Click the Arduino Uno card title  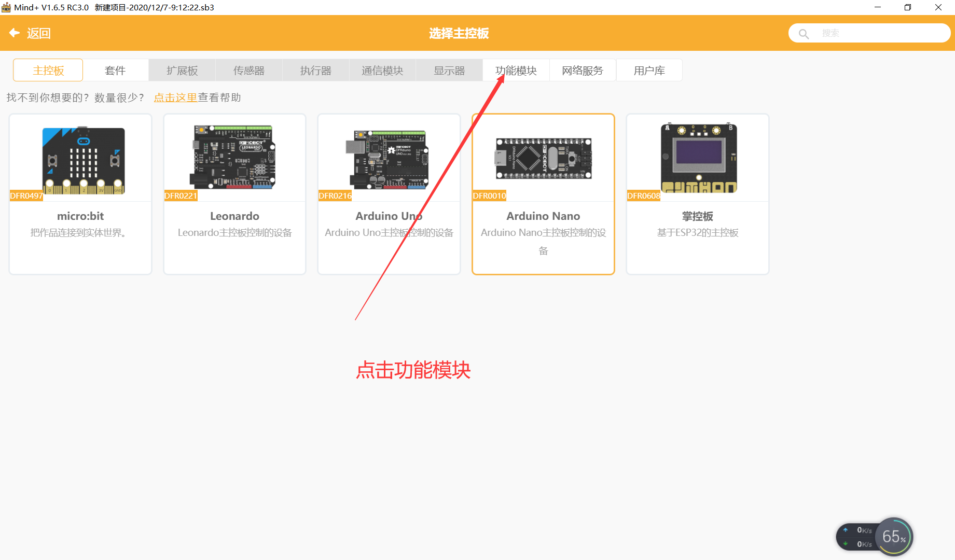pos(389,216)
